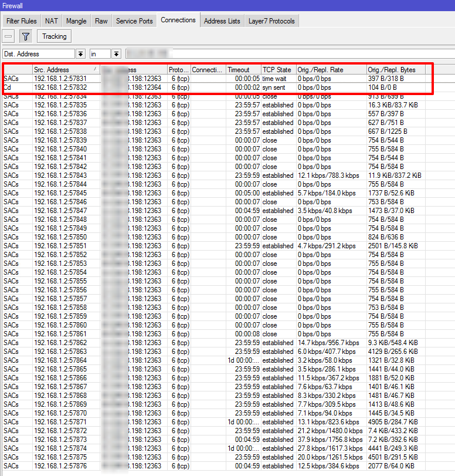Image resolution: width=455 pixels, height=476 pixels.
Task: Select source address 192.168.1.2:57856
Action: coord(60,290)
